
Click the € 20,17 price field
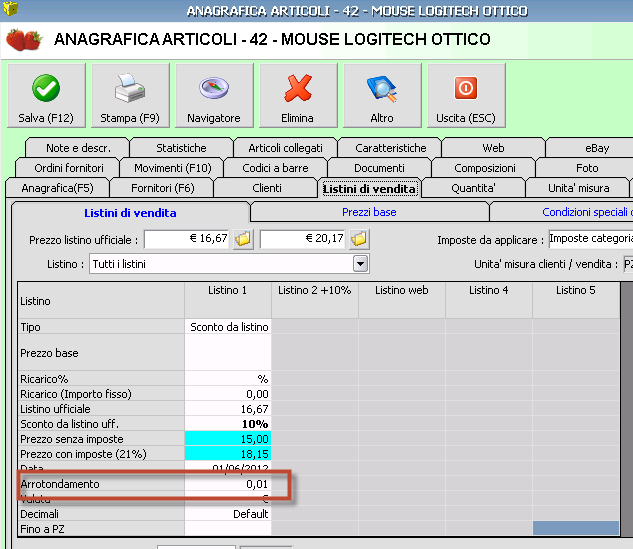(302, 239)
